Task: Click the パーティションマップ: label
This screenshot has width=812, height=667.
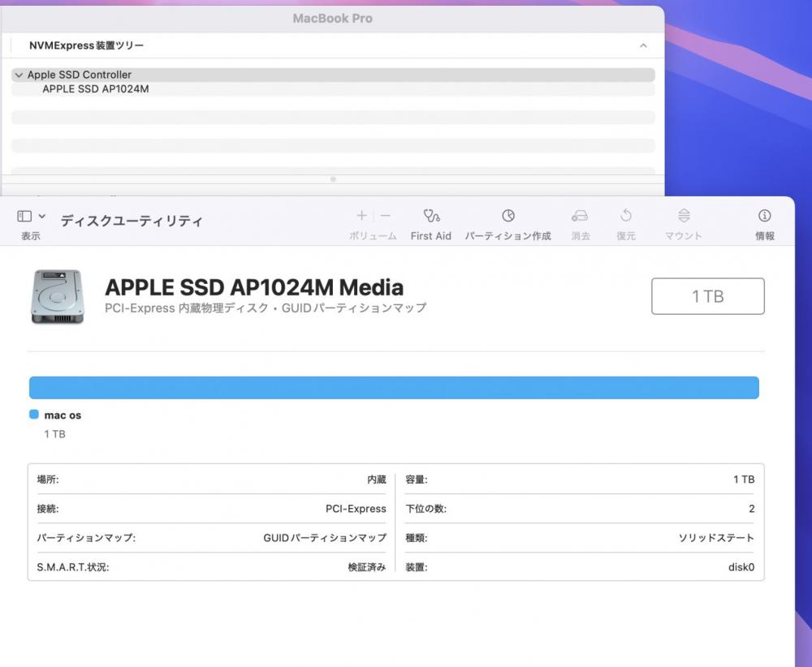Action: 86,538
